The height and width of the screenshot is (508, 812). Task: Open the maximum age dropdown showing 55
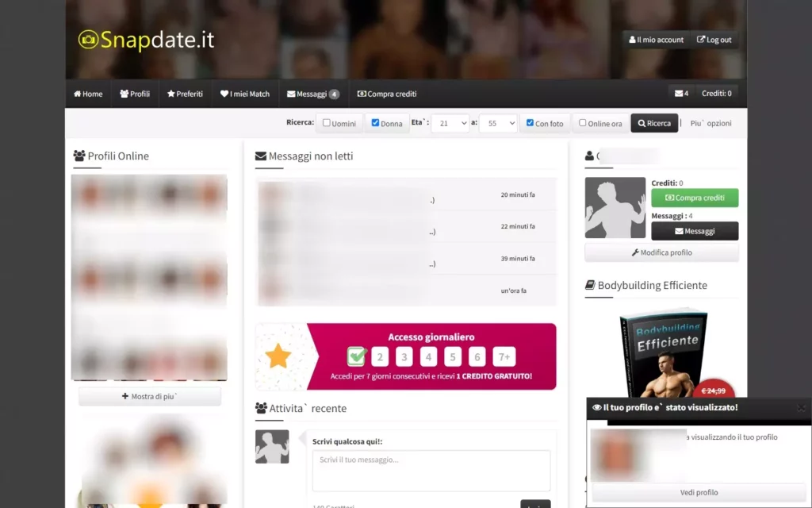[x=498, y=122]
